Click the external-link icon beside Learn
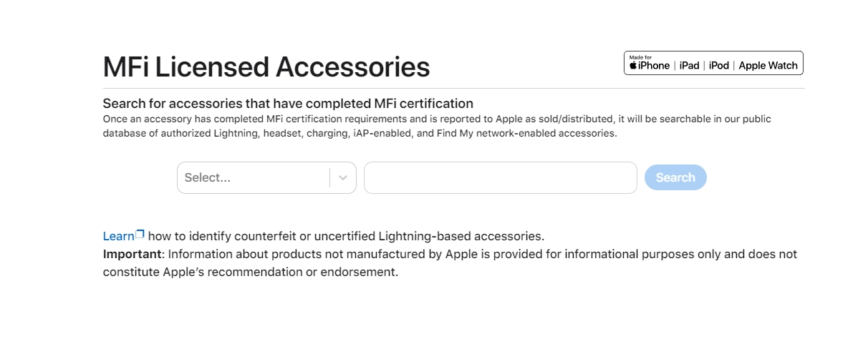Image resolution: width=868 pixels, height=339 pixels. (x=140, y=234)
